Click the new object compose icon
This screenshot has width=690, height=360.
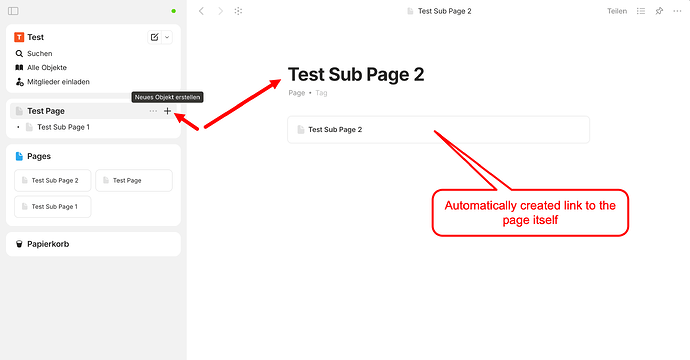click(x=154, y=37)
